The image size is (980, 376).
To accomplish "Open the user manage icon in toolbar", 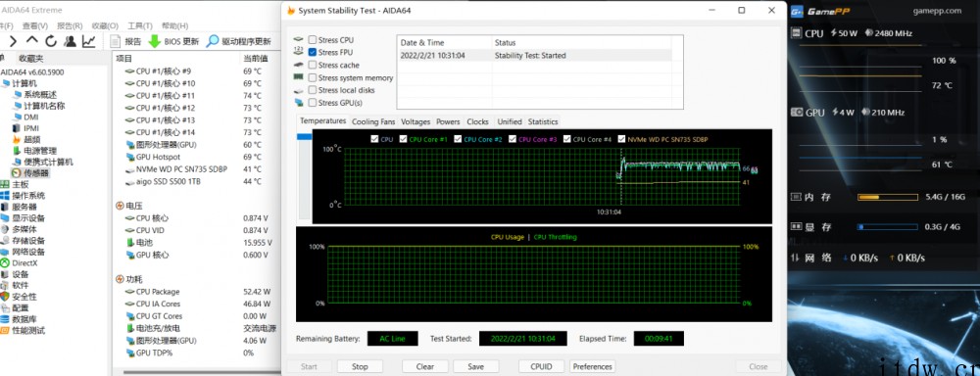I will pos(70,41).
